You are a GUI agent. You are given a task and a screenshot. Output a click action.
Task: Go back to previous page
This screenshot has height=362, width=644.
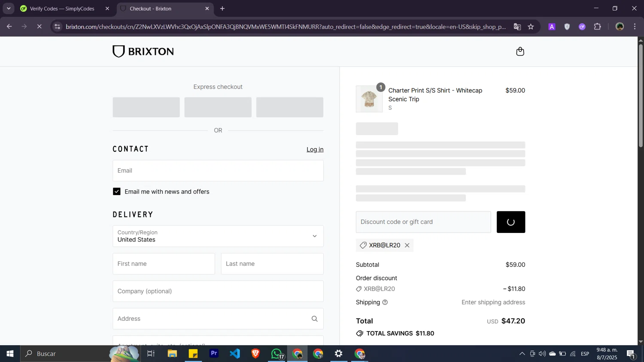tap(9, 27)
